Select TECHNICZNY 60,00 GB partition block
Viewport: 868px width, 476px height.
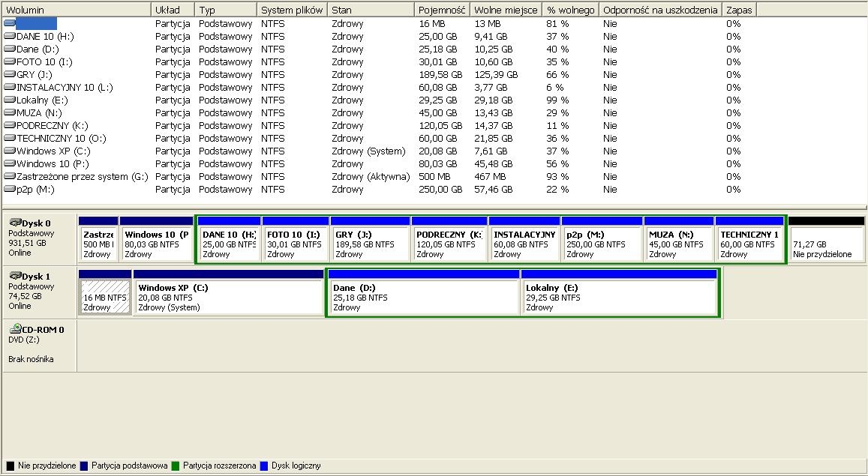tap(749, 239)
